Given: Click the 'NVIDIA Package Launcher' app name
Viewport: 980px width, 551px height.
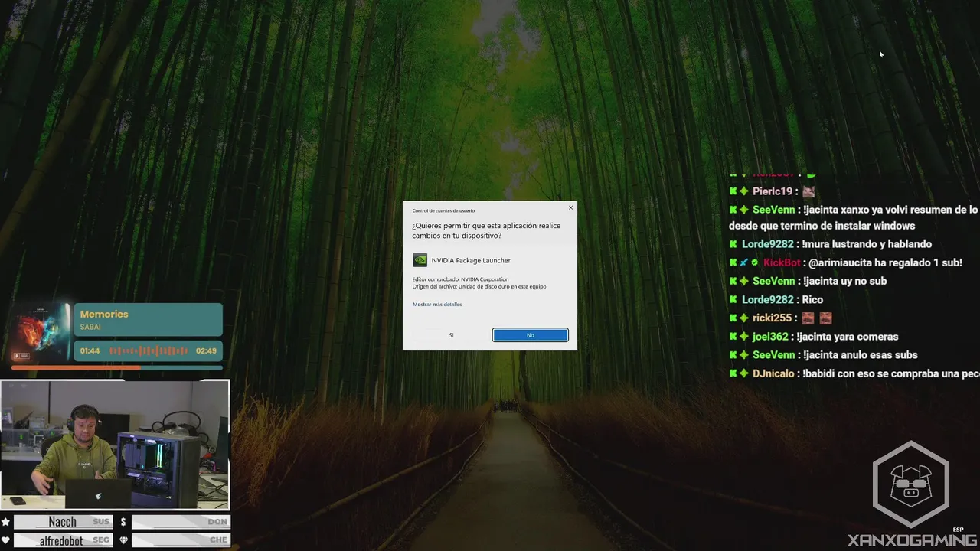Looking at the screenshot, I should [x=471, y=260].
